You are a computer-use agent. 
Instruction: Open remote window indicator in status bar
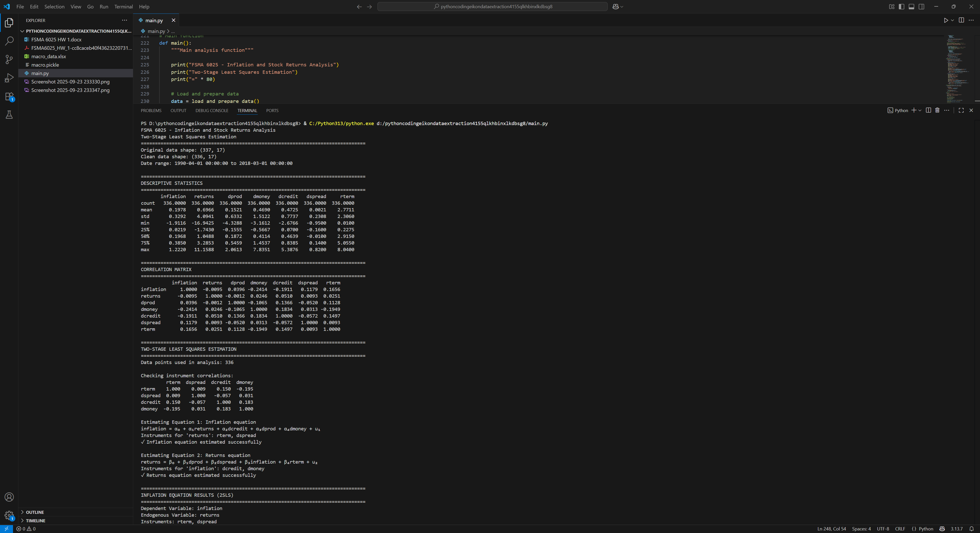(6, 529)
